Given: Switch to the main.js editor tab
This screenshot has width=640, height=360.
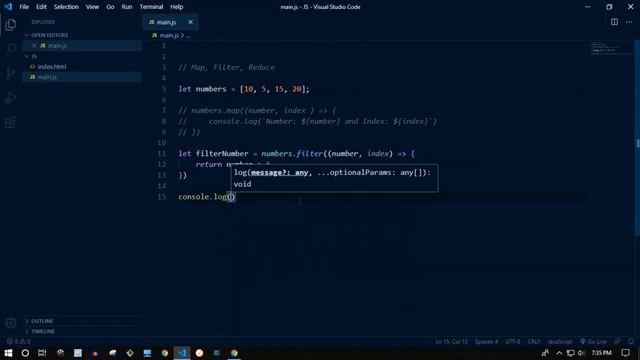Looking at the screenshot, I should pyautogui.click(x=166, y=22).
